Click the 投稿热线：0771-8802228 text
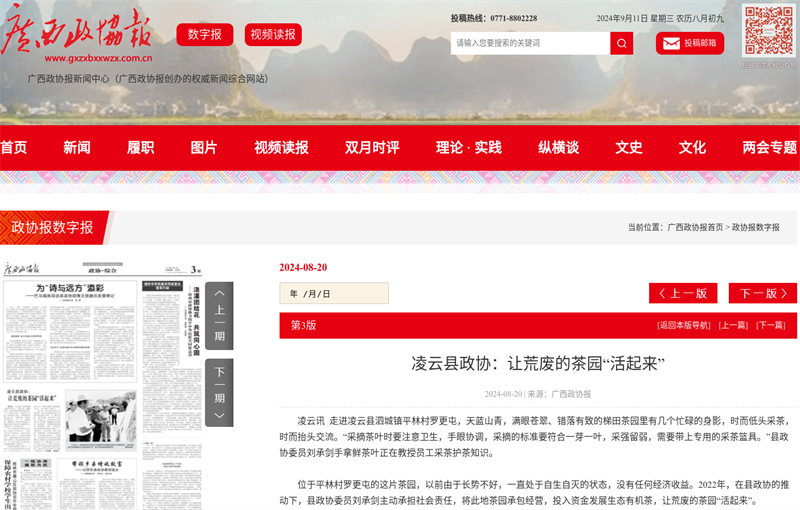This screenshot has width=800, height=510. [x=493, y=18]
